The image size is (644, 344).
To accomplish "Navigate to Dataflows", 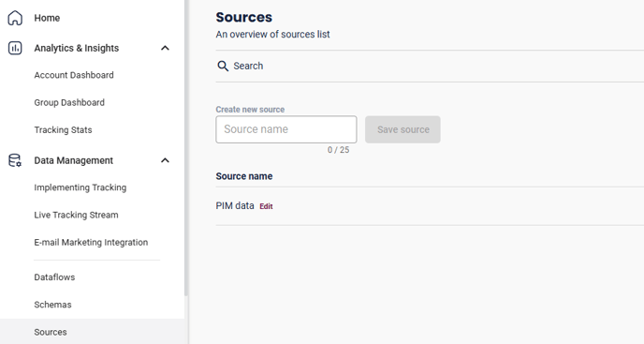I will point(54,277).
